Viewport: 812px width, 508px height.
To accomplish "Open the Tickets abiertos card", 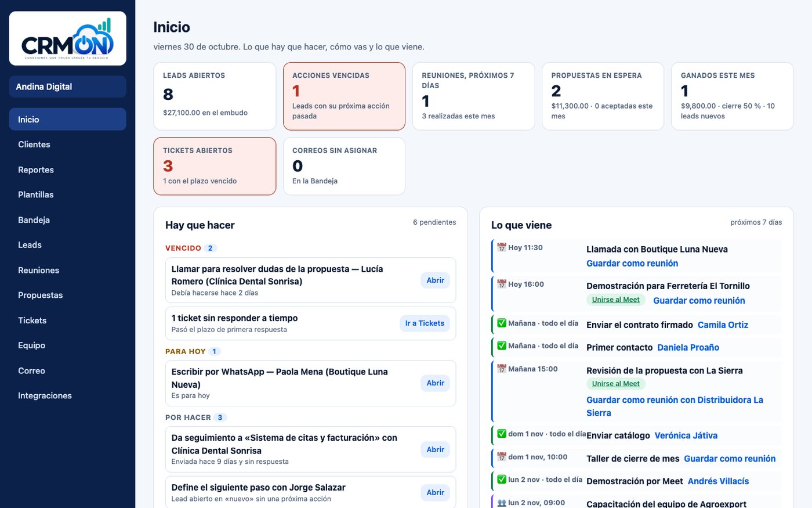I will (215, 166).
